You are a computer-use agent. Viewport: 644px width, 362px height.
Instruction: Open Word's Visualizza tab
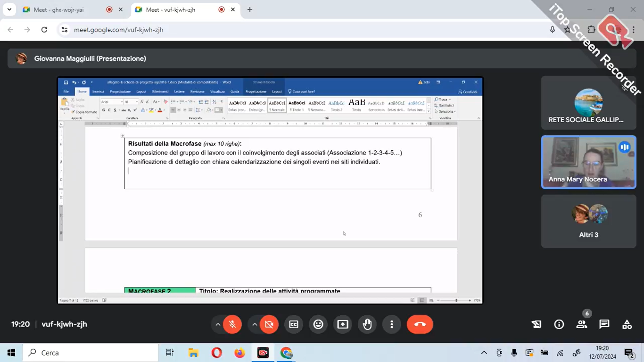click(x=217, y=91)
